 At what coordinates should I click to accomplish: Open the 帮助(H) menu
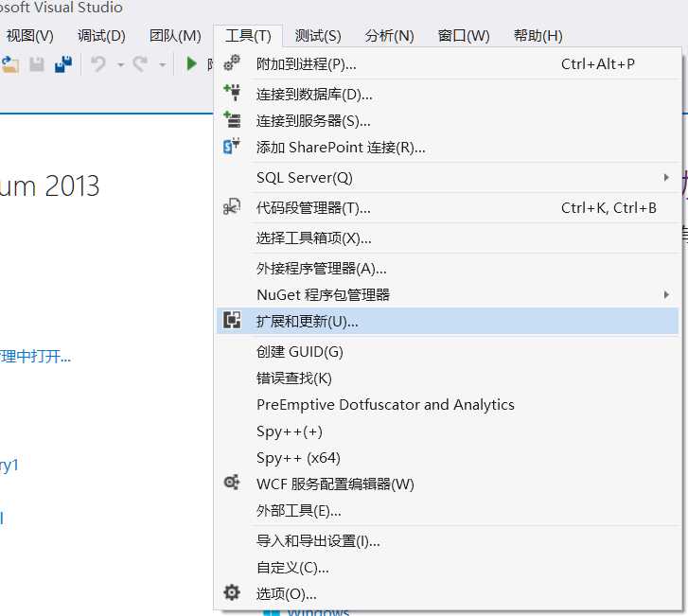click(538, 36)
